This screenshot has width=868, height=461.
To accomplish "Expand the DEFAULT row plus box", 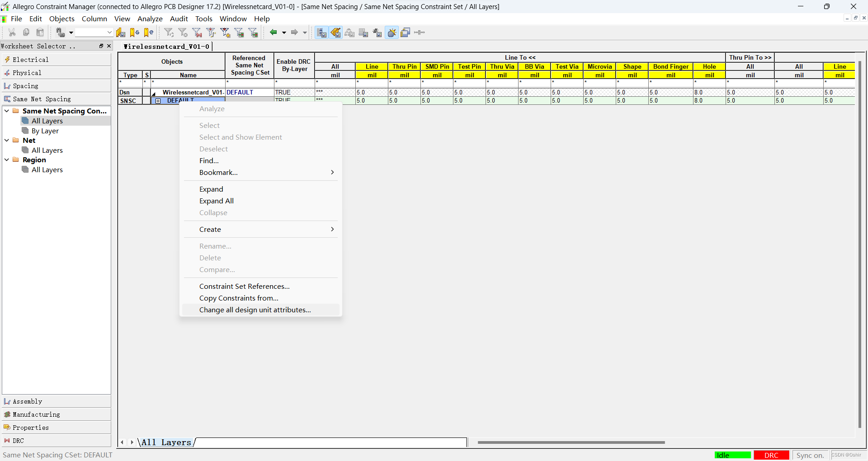I will (158, 101).
